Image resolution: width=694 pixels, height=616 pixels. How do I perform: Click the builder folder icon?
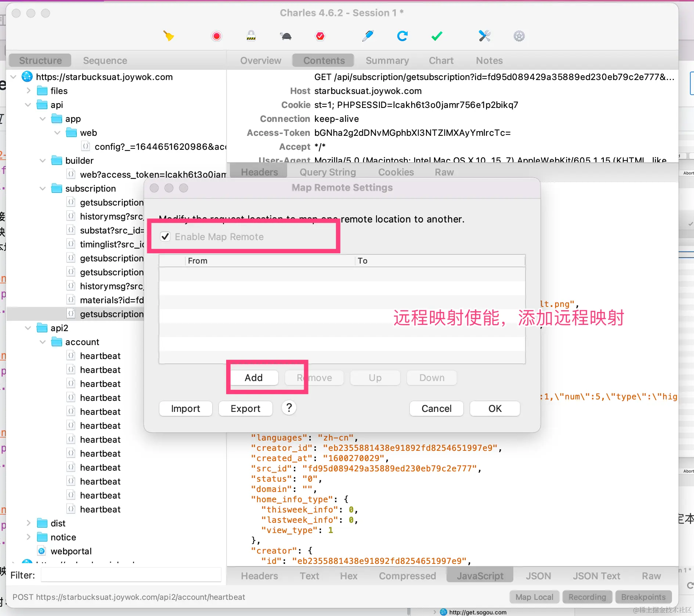[x=57, y=160]
